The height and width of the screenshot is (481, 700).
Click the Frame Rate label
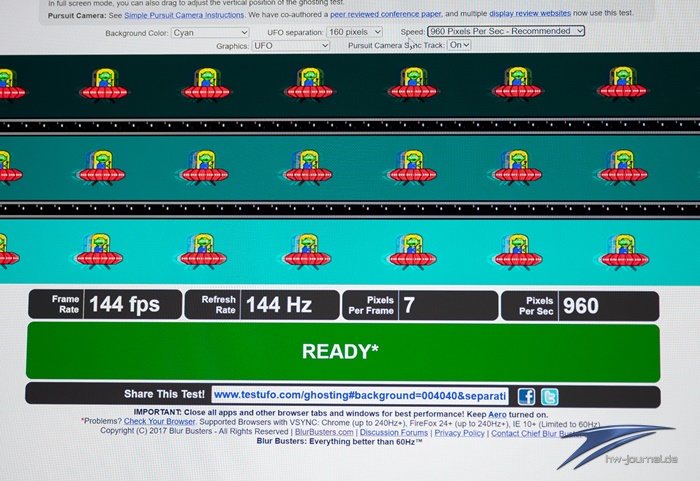pyautogui.click(x=66, y=304)
